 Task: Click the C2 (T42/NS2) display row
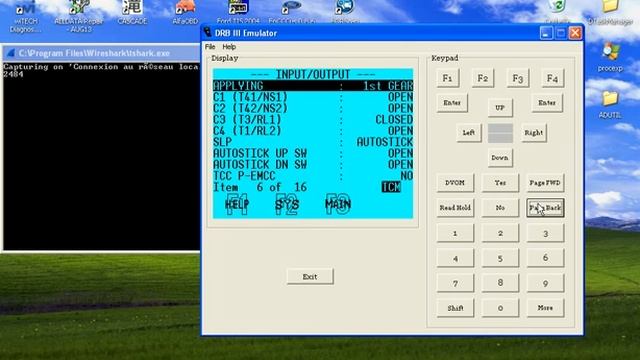point(313,108)
